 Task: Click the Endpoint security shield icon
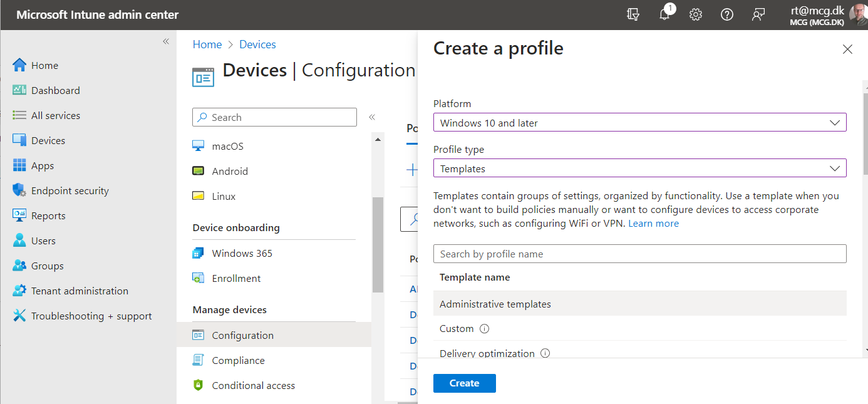click(19, 190)
